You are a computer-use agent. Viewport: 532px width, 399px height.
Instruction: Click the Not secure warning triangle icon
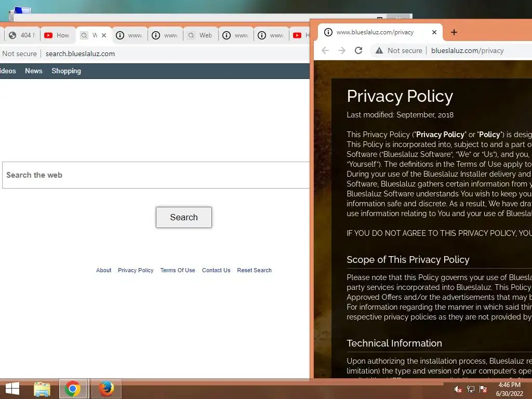(379, 50)
